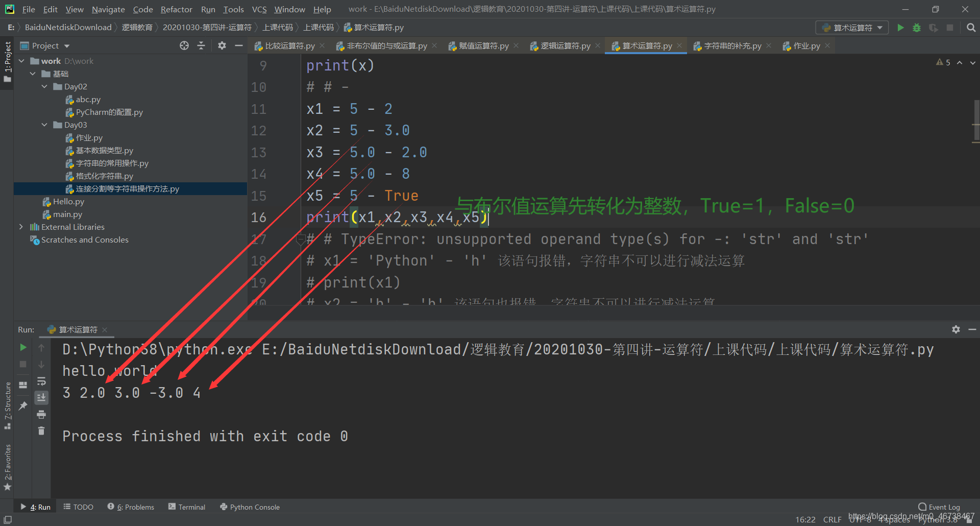Jump to previous highlighted error arrow
Viewport: 980px width, 526px height.
(x=960, y=62)
